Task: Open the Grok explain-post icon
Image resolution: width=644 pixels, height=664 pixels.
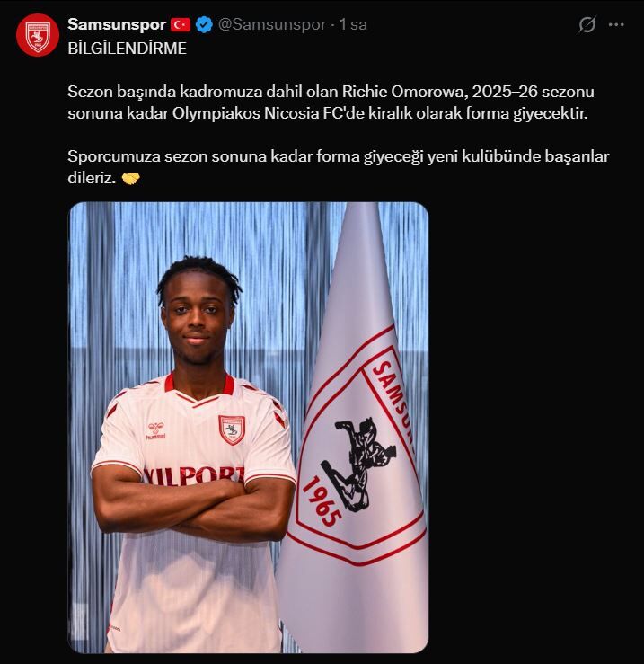Action: [x=587, y=24]
